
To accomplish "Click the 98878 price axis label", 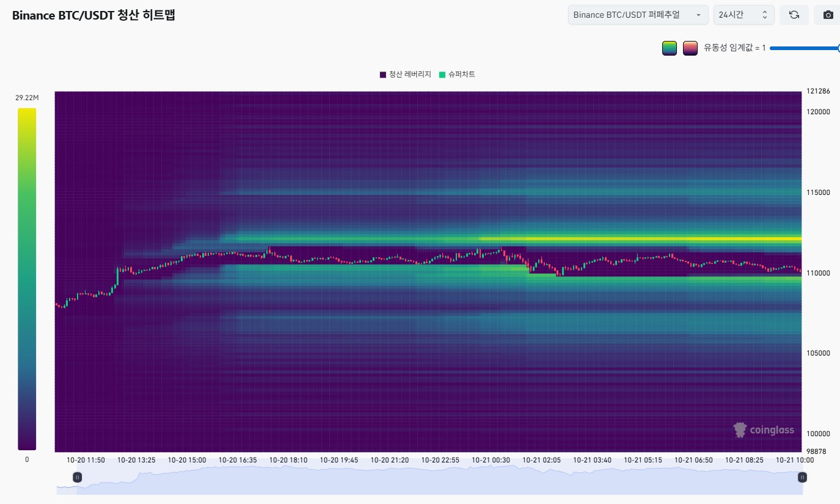I will tap(816, 451).
